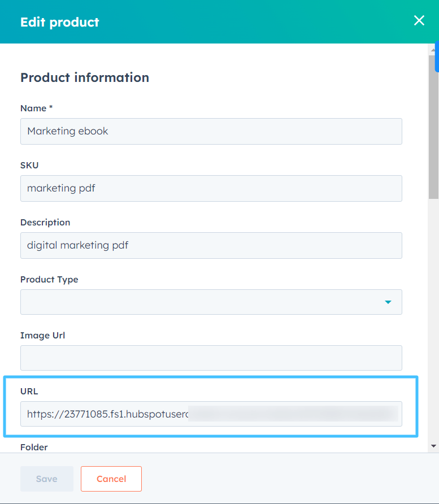Click the SKU field label
The width and height of the screenshot is (439, 504).
29,165
